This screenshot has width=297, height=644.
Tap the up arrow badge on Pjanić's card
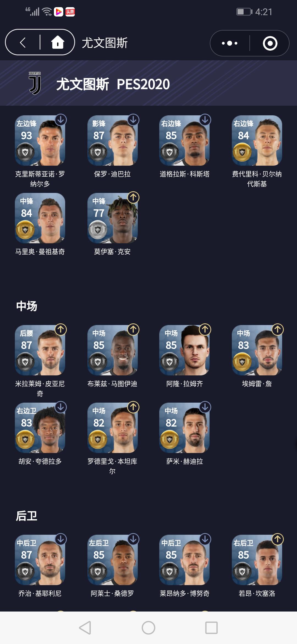point(61,329)
